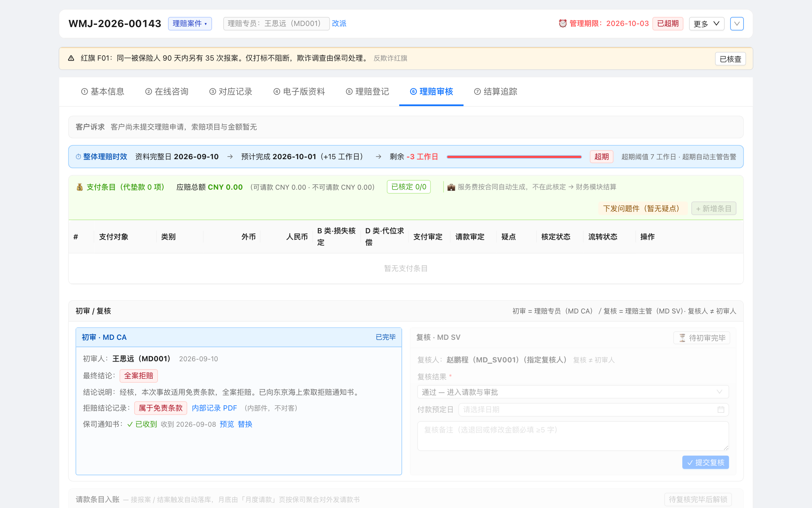Screen dimensions: 812x508
Task: Switch to the 在线咨询 tab
Action: pyautogui.click(x=167, y=91)
